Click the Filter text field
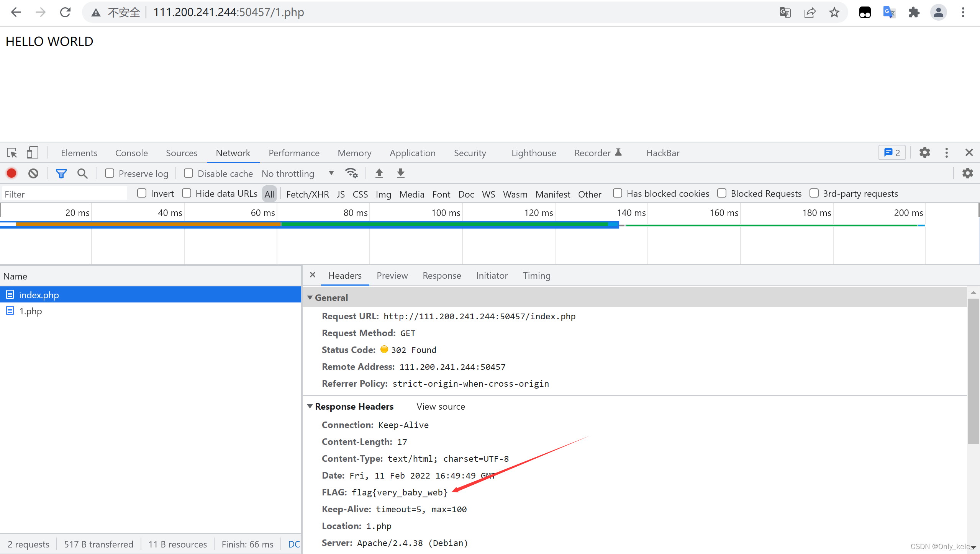This screenshot has height=554, width=980. 65,194
